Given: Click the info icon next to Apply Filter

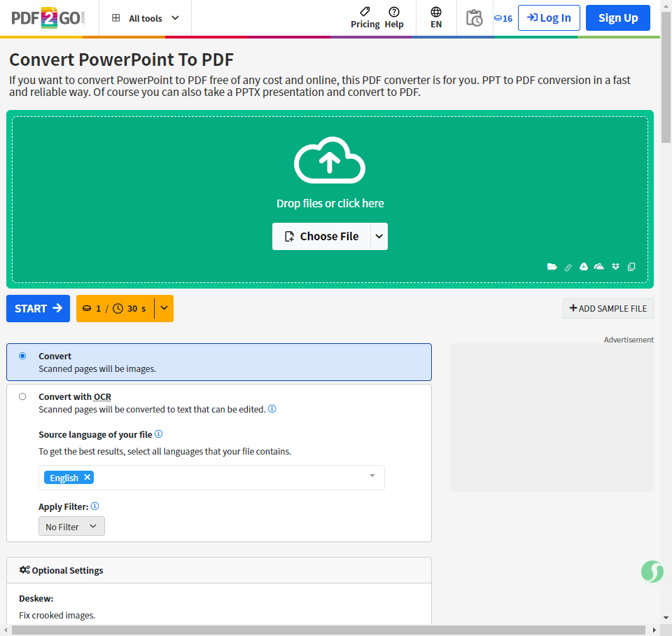Looking at the screenshot, I should click(95, 506).
